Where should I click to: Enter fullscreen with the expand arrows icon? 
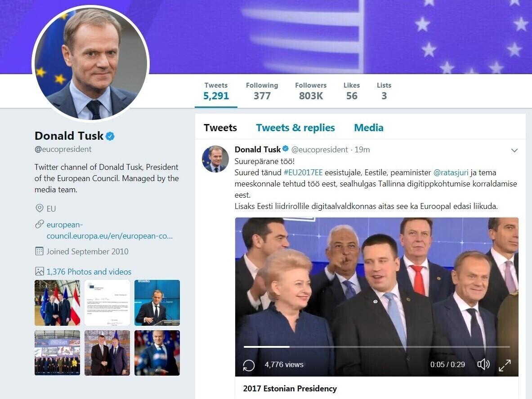click(505, 364)
